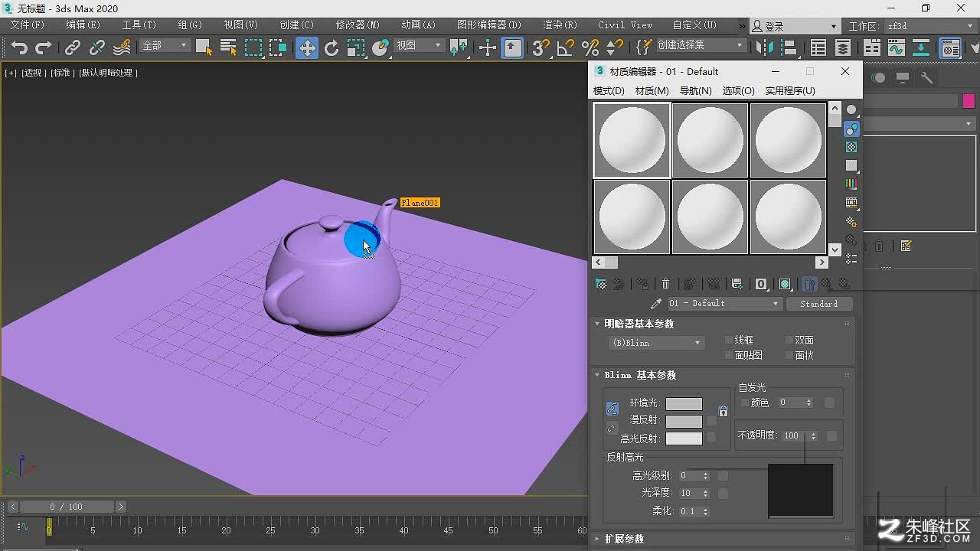
Task: Click the Get Material icon
Action: coord(602,284)
